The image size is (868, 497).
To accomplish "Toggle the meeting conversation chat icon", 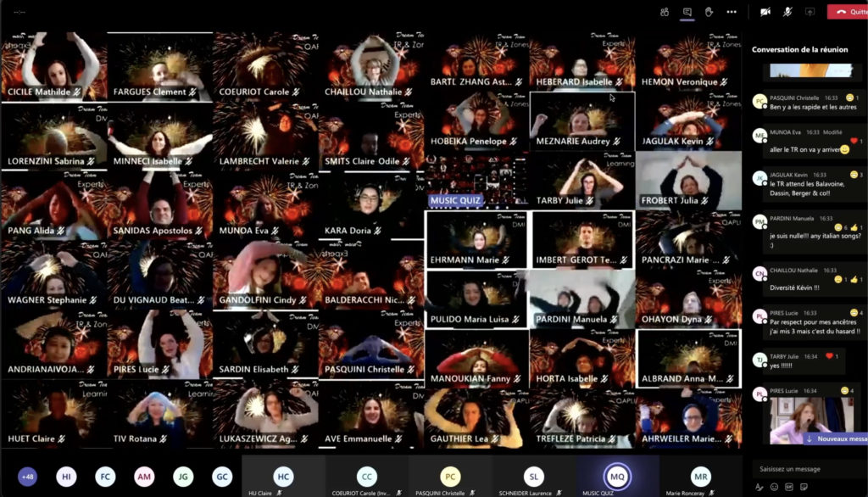I will click(x=687, y=12).
